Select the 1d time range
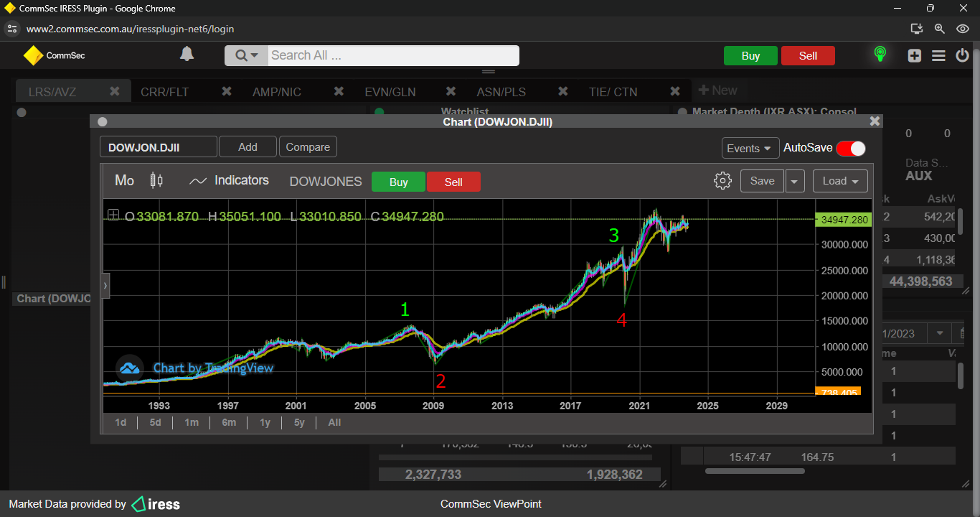The image size is (980, 517). pos(121,422)
